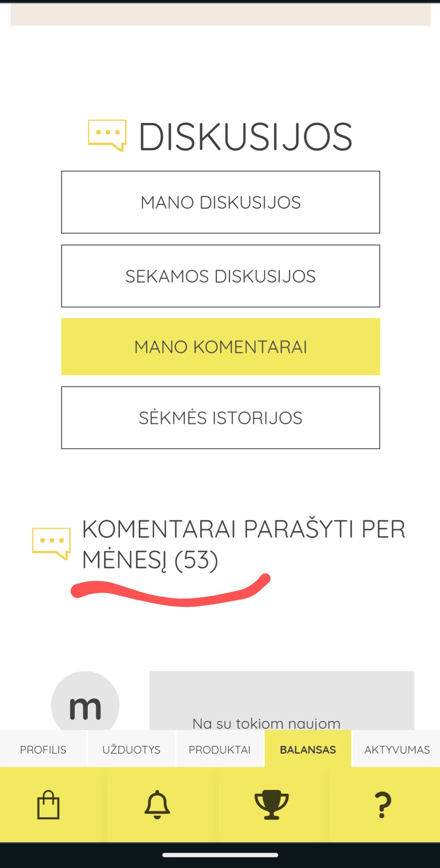Tap the 'Komentarai parašyti per mėnesį' heading
This screenshot has height=868, width=440.
(244, 544)
